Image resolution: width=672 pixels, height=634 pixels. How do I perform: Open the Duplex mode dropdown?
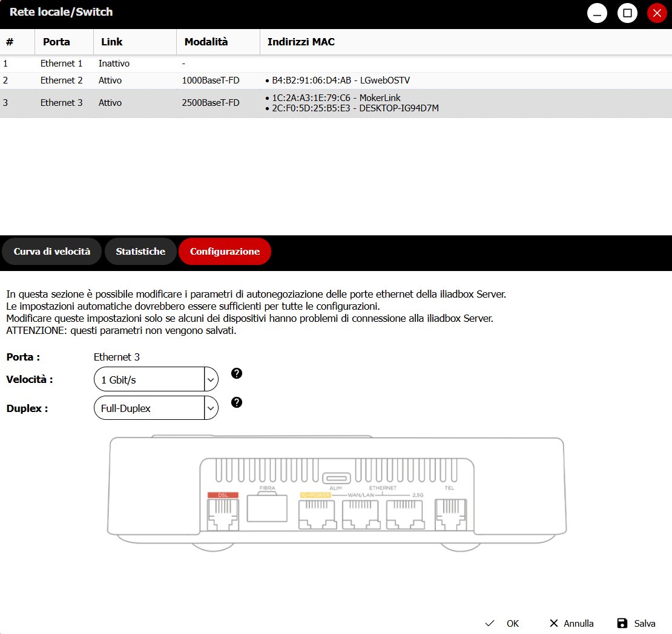click(x=156, y=408)
